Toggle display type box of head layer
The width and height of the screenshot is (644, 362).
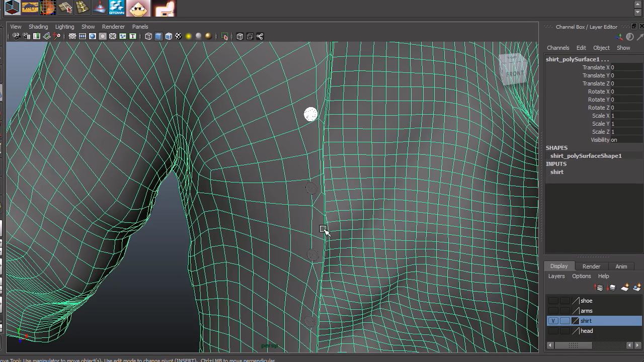click(565, 331)
